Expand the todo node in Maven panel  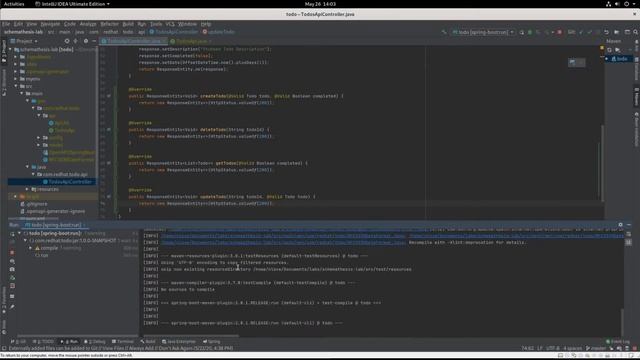pos(607,59)
